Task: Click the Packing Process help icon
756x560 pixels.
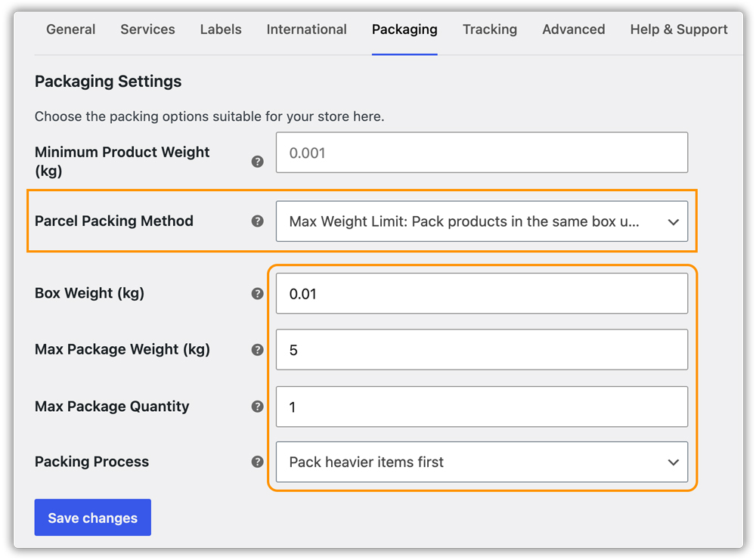Action: pyautogui.click(x=258, y=462)
